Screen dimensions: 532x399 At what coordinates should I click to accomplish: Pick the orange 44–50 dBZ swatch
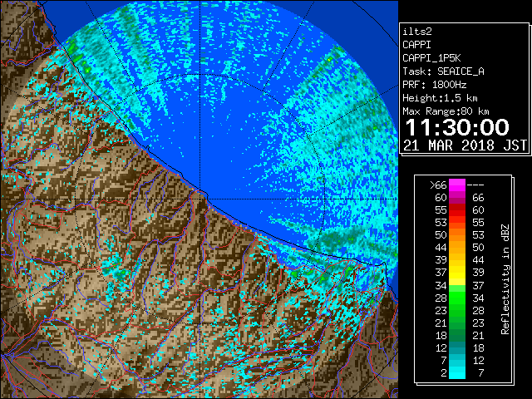[x=457, y=248]
